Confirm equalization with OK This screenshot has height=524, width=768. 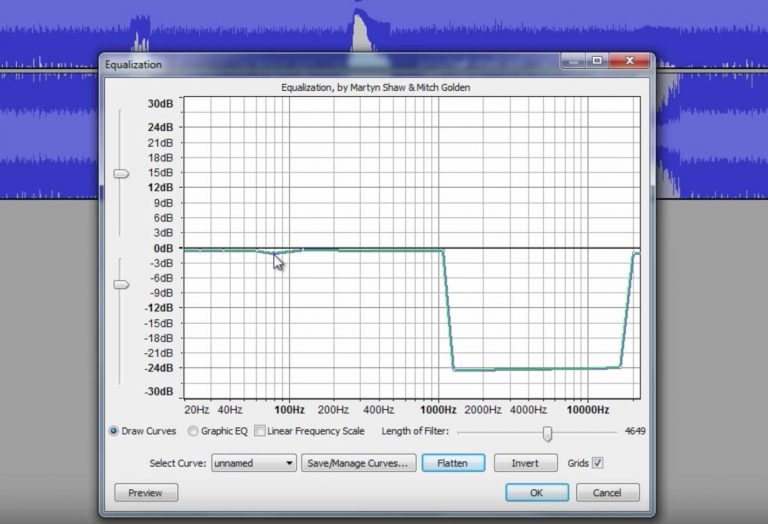point(537,493)
